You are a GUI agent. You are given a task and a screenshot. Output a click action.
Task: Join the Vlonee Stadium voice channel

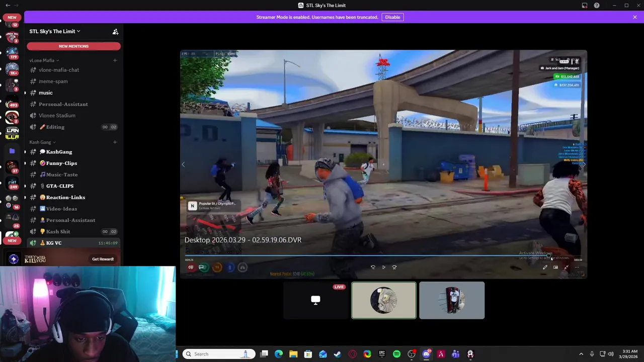[x=73, y=116]
